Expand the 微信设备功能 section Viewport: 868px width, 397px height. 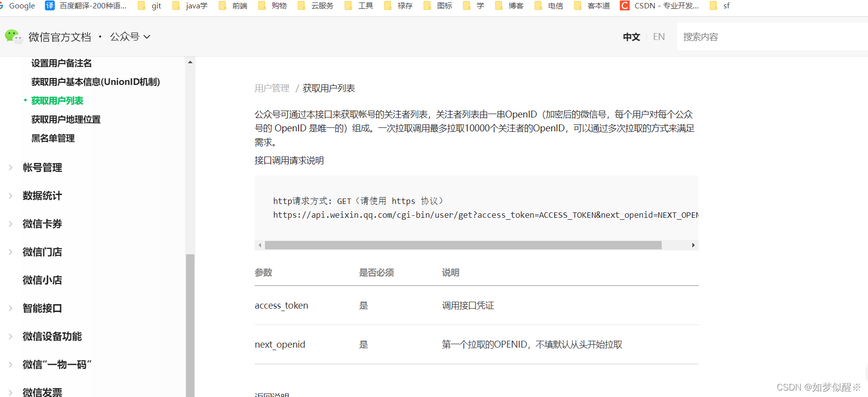coord(52,336)
